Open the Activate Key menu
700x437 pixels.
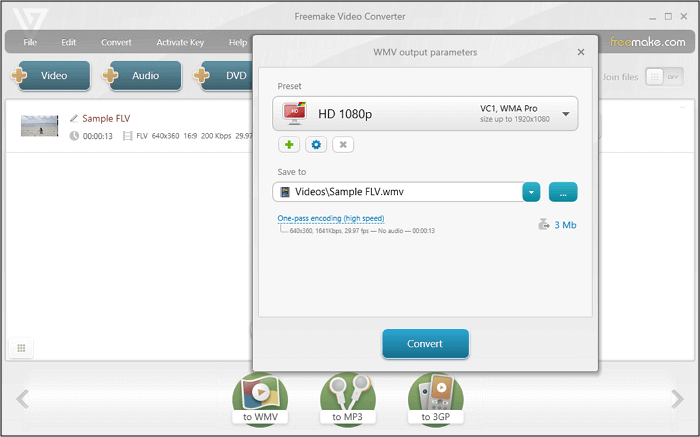tap(182, 42)
